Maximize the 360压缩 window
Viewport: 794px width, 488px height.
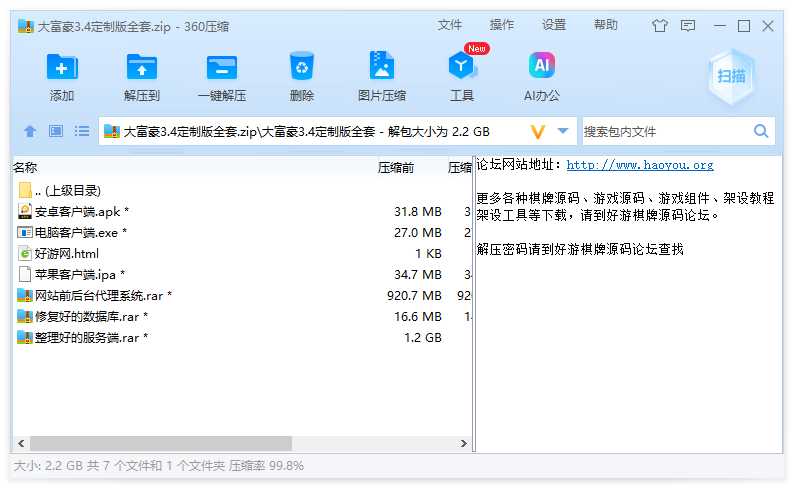coord(743,26)
